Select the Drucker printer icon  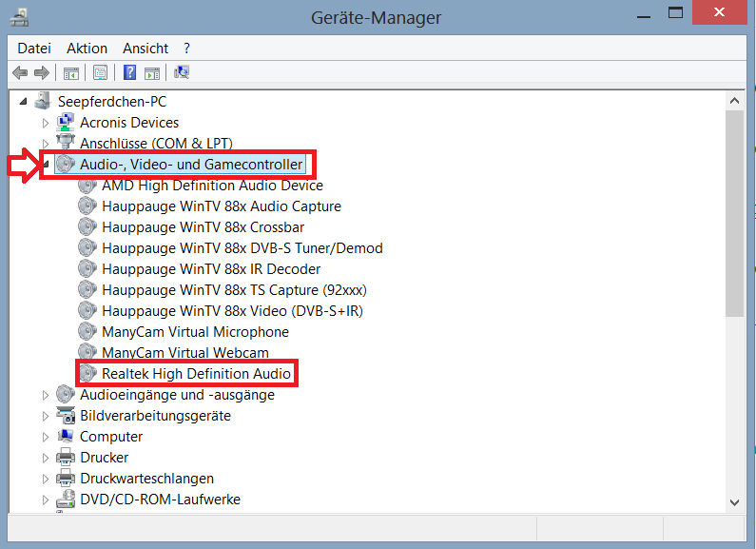pos(66,457)
